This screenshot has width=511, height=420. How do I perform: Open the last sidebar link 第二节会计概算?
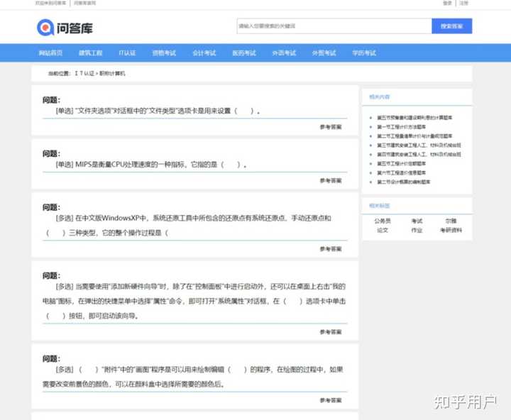tap(404, 182)
